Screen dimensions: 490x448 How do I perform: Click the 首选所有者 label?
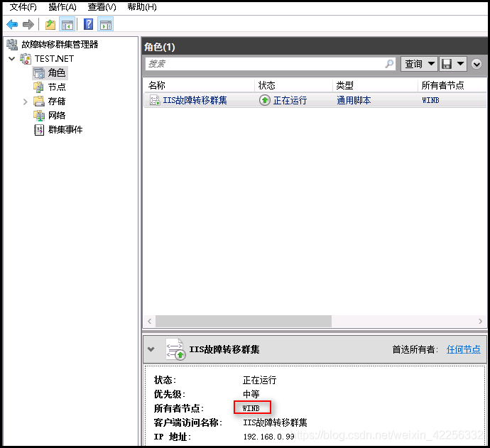pyautogui.click(x=415, y=349)
